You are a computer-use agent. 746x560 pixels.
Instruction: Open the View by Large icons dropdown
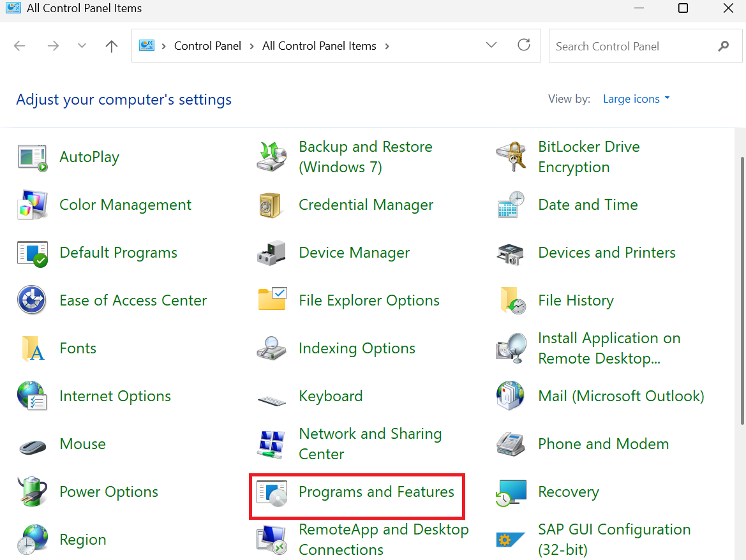pyautogui.click(x=636, y=99)
